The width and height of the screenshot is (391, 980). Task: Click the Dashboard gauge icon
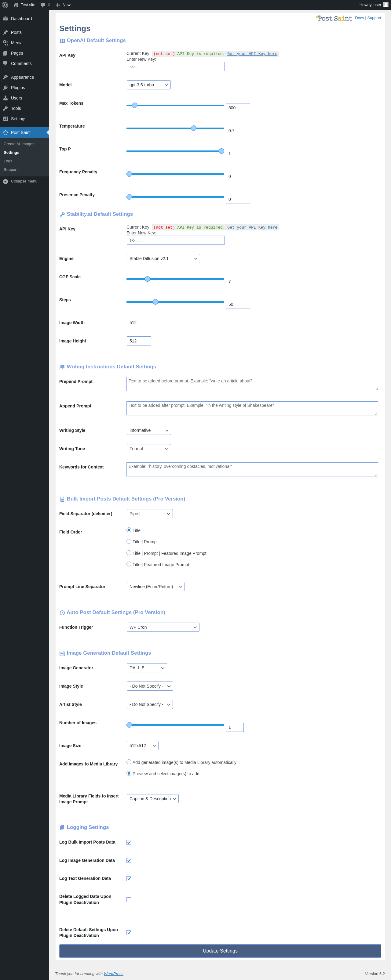click(x=5, y=19)
